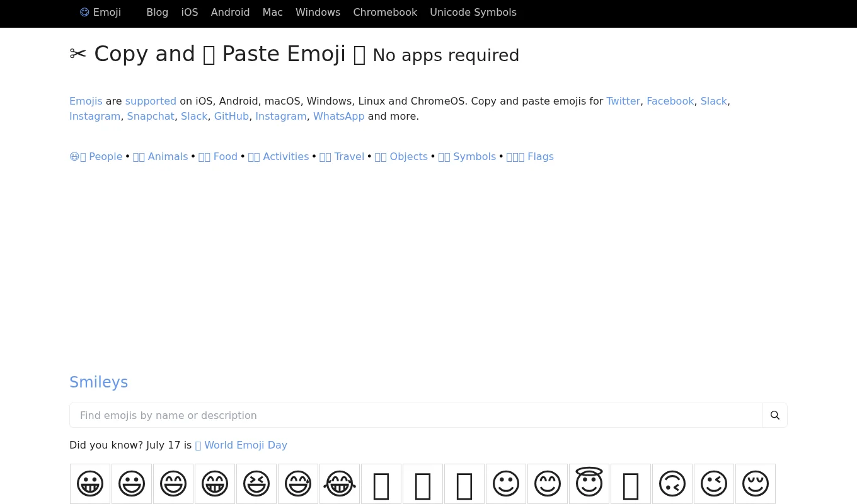857x504 pixels.
Task: Open the Chromebook navigation item
Action: [385, 12]
